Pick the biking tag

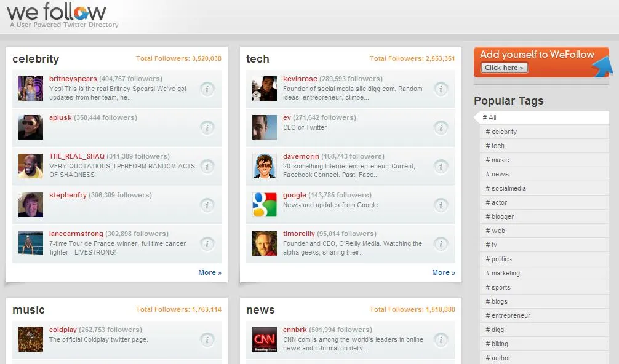click(x=545, y=344)
